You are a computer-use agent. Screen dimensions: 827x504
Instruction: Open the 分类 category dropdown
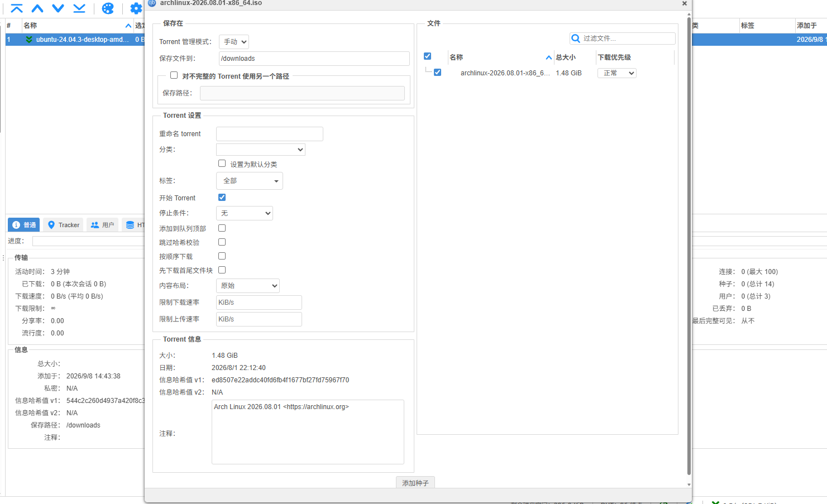261,150
